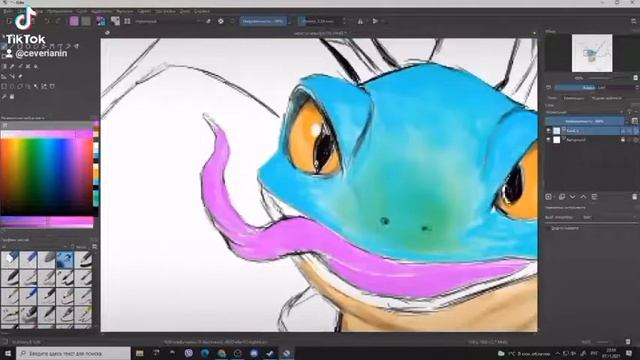Image resolution: width=640 pixels, height=360 pixels.
Task: Select the Polygonal Selection tool
Action: (x=20, y=87)
